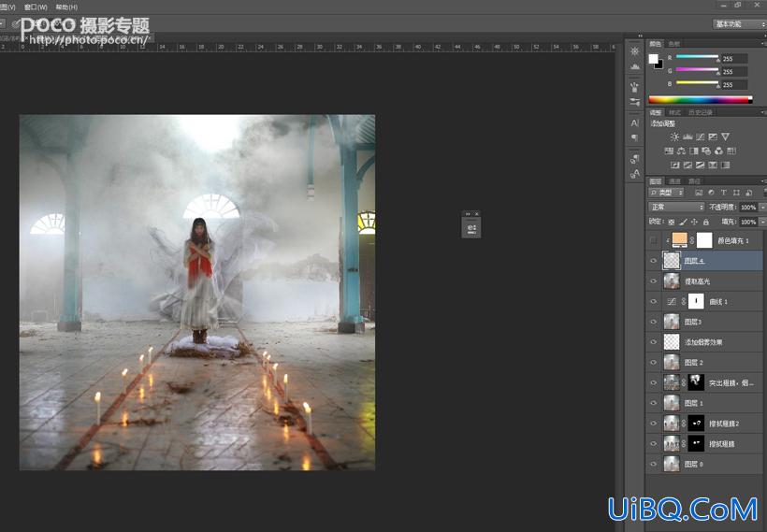The width and height of the screenshot is (767, 532).
Task: Show the hidden color fill 1 layer
Action: (x=654, y=240)
